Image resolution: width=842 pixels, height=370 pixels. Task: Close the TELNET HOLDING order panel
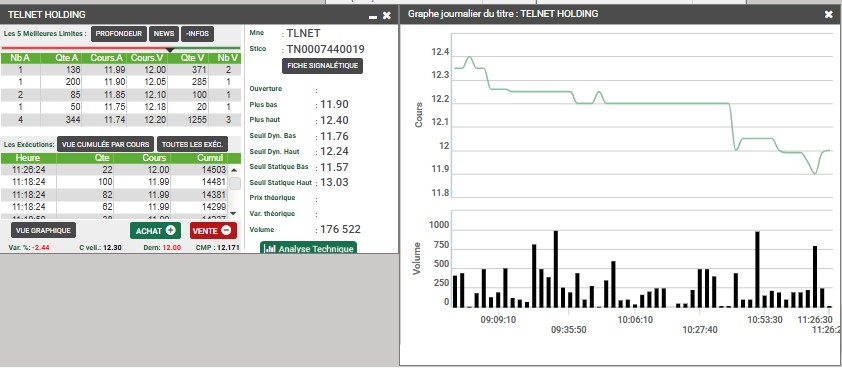(x=387, y=16)
